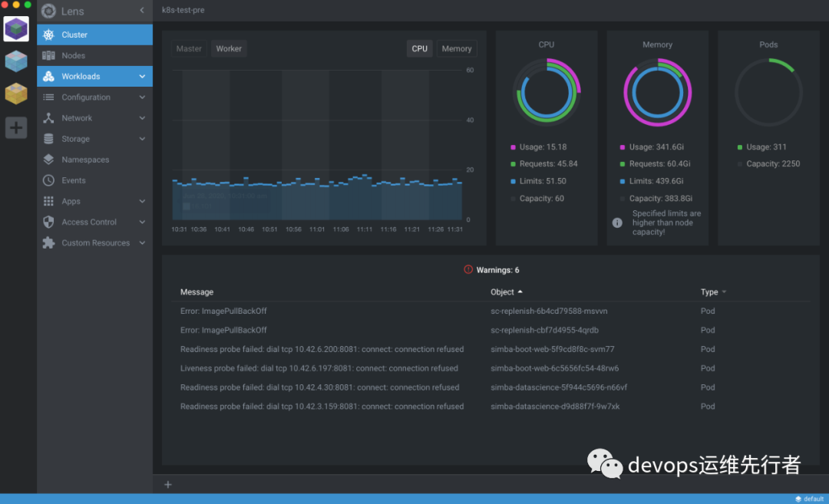This screenshot has width=829, height=504.
Task: Open a new terminal tab with plus
Action: click(168, 485)
